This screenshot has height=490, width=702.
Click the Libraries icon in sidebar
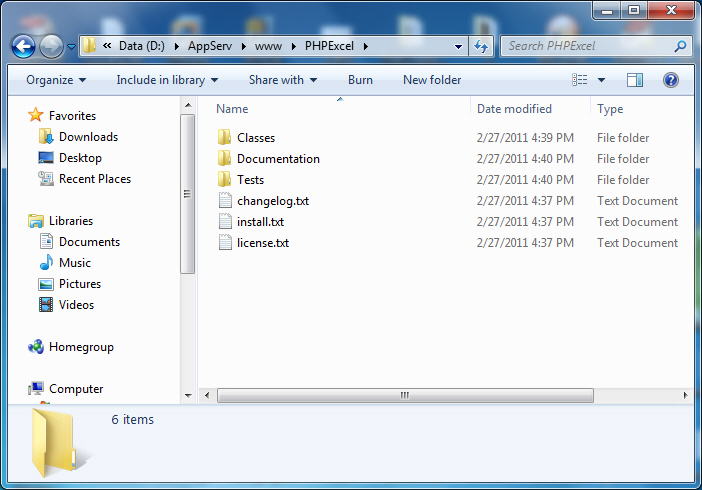(36, 221)
